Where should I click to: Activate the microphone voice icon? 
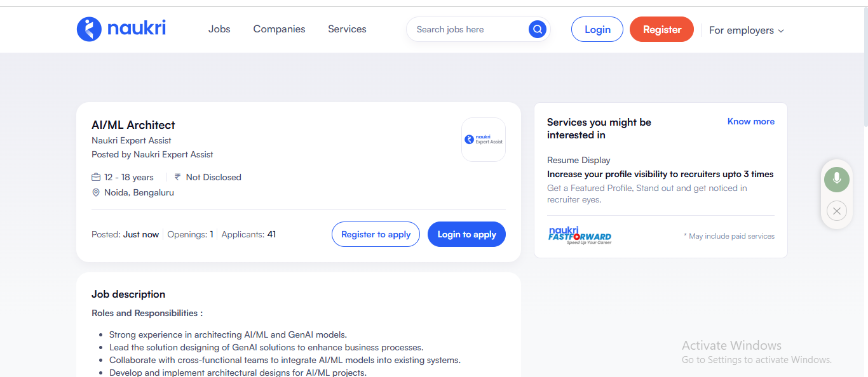click(x=836, y=179)
